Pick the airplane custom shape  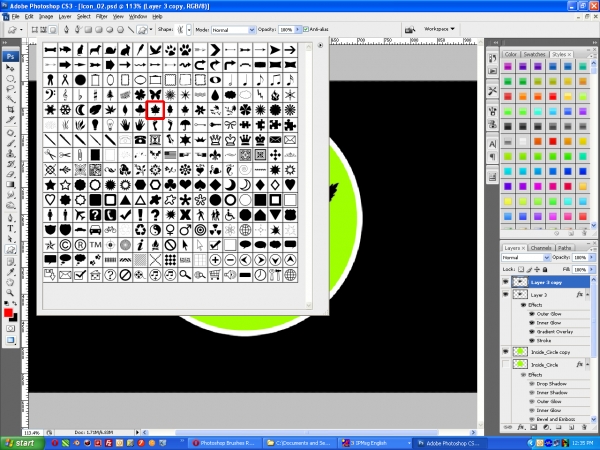click(x=80, y=215)
